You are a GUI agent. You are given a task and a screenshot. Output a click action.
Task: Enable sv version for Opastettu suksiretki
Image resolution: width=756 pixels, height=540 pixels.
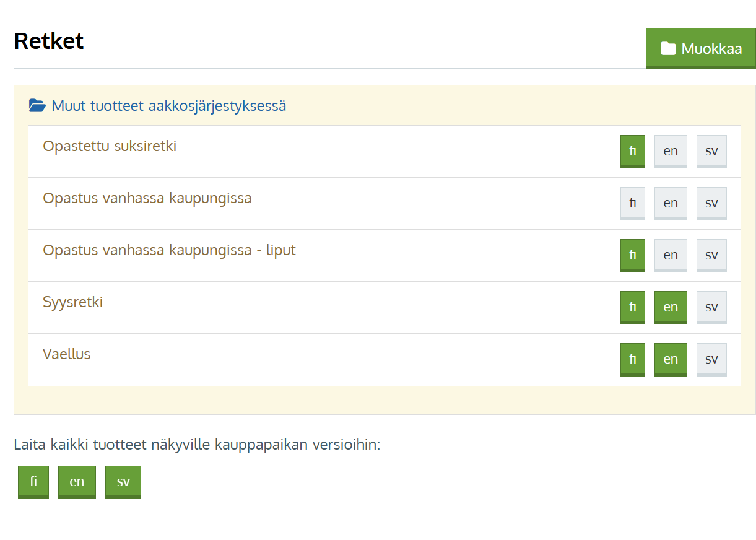pyautogui.click(x=711, y=151)
